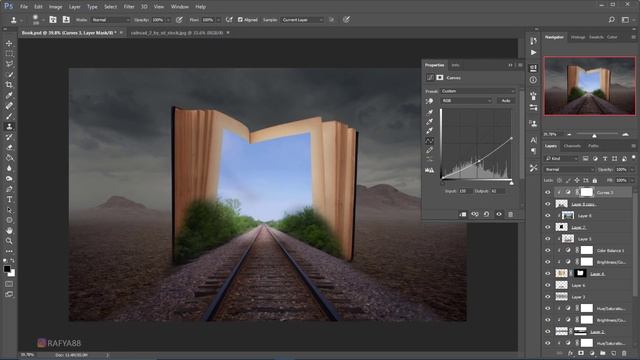640x360 pixels.
Task: Open the Sample Current Layer dropdown
Action: coord(302,20)
